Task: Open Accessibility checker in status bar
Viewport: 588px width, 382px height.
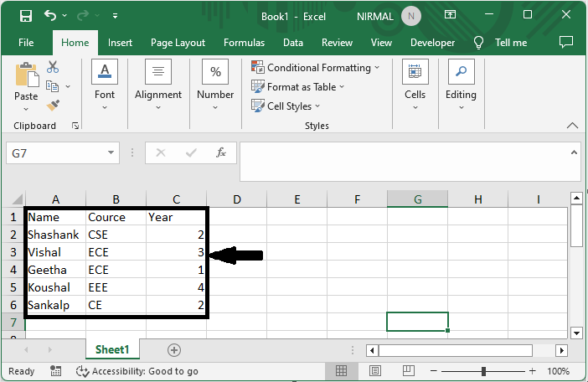Action: coord(137,371)
